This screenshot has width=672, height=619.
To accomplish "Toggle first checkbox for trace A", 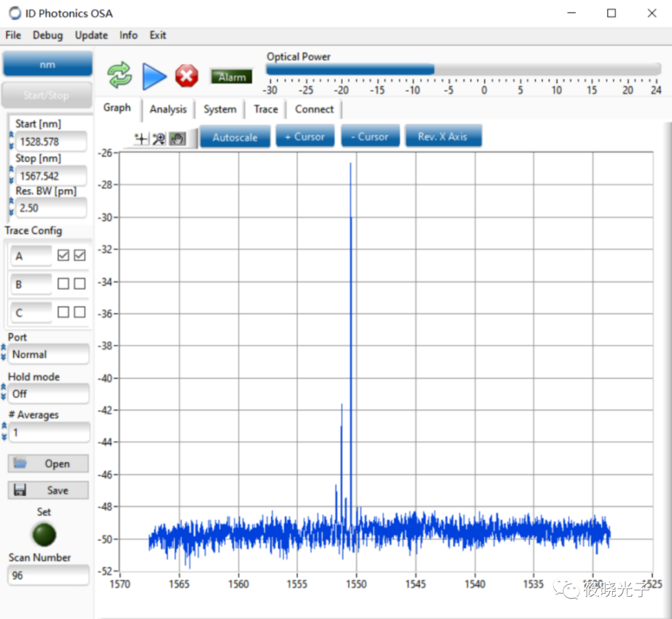I will point(63,255).
